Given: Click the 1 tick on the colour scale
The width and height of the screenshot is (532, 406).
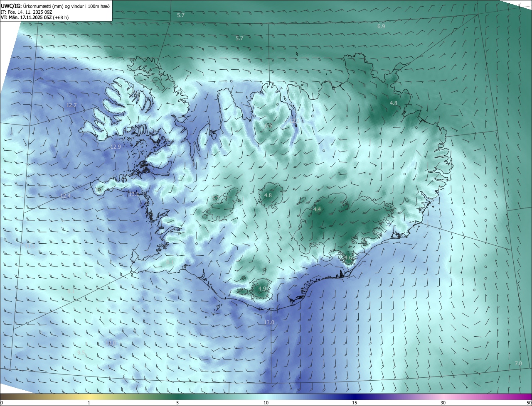Looking at the screenshot, I should point(89,403).
